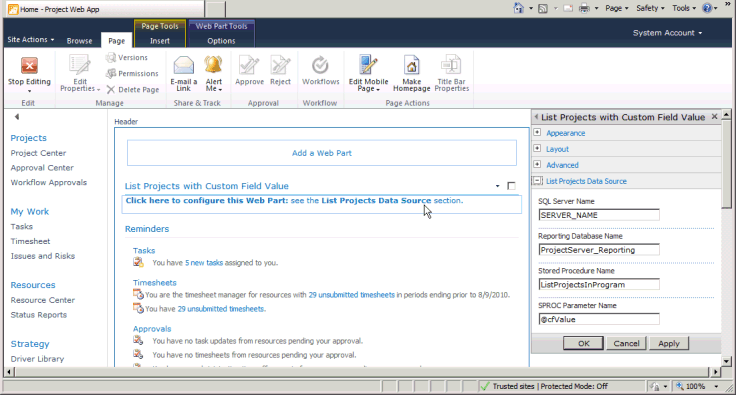Expand the Appearance section
This screenshot has height=395, width=736.
tap(537, 132)
